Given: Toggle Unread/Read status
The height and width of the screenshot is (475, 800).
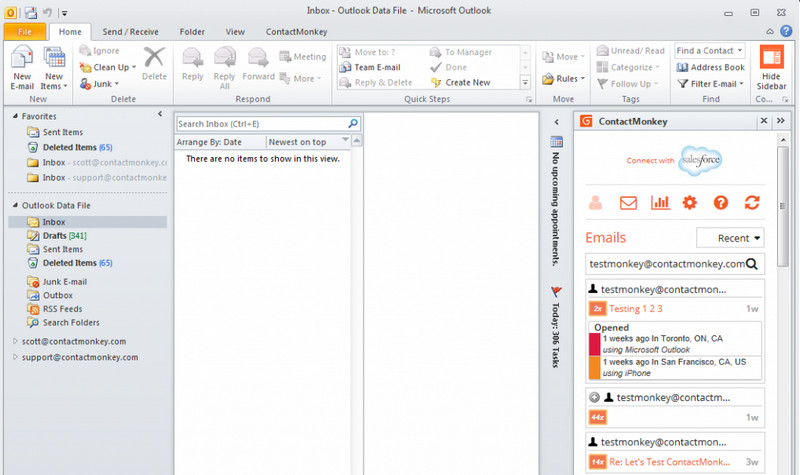Looking at the screenshot, I should tap(631, 51).
